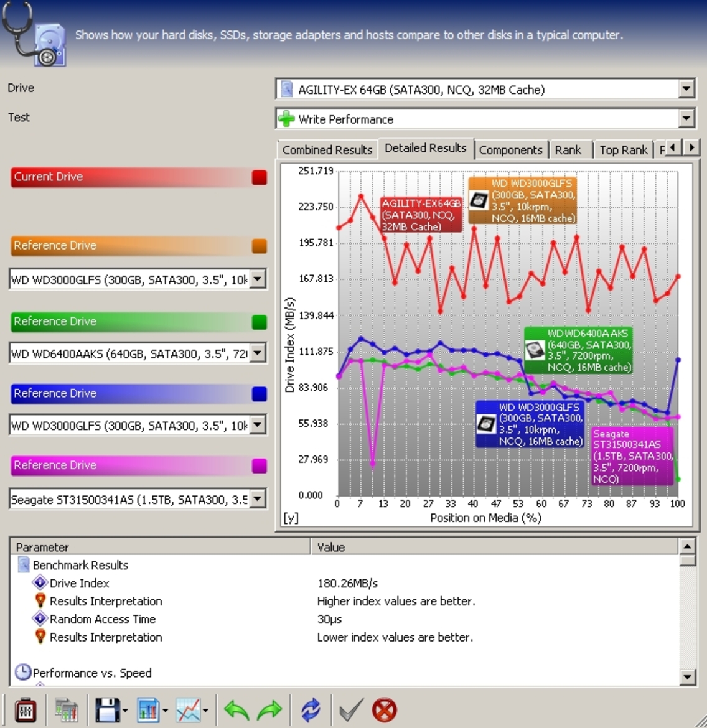The image size is (707, 728).
Task: Go forward with the green right arrow
Action: click(270, 711)
